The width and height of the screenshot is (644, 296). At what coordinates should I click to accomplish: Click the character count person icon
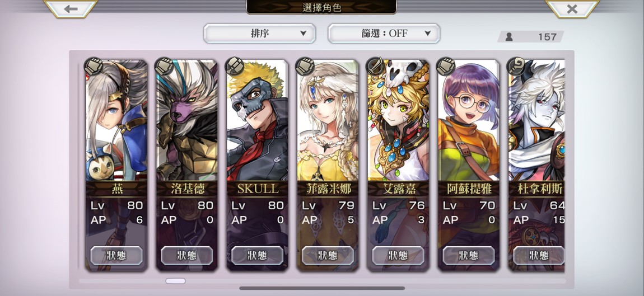coord(509,37)
